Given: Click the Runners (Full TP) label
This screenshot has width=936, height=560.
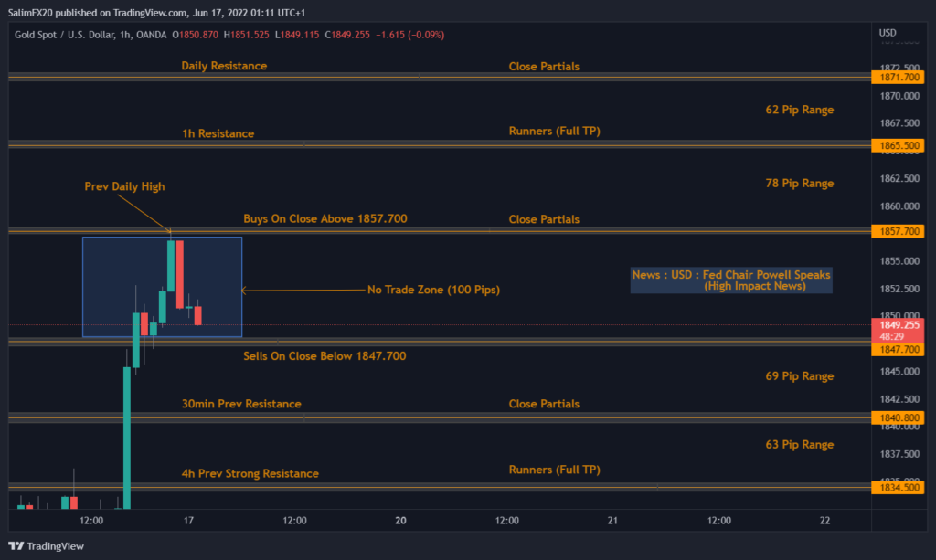Looking at the screenshot, I should point(555,131).
